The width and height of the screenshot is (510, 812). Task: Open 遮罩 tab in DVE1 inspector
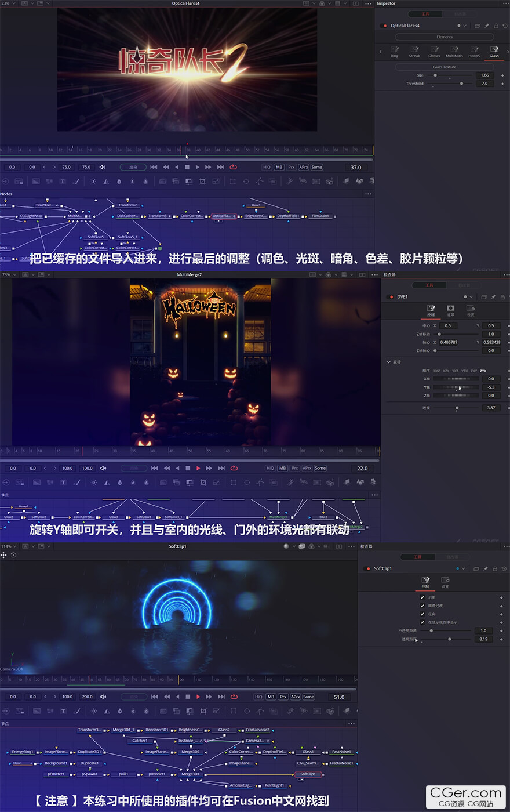pyautogui.click(x=450, y=311)
